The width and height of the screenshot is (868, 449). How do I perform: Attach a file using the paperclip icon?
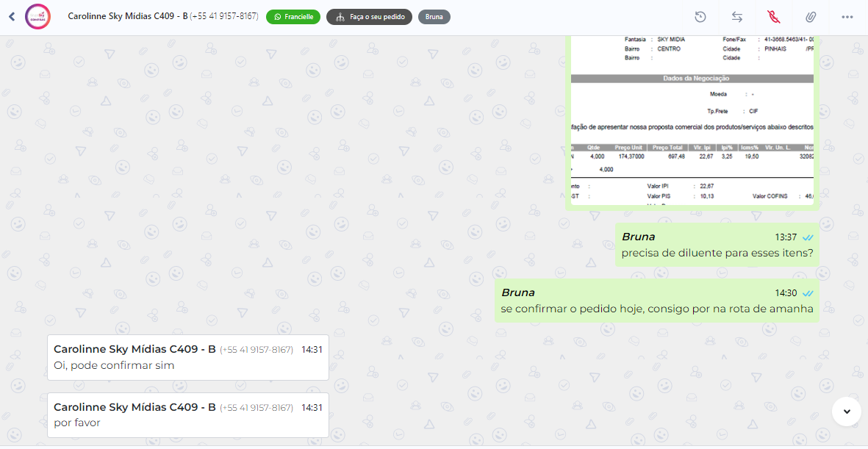coord(811,17)
